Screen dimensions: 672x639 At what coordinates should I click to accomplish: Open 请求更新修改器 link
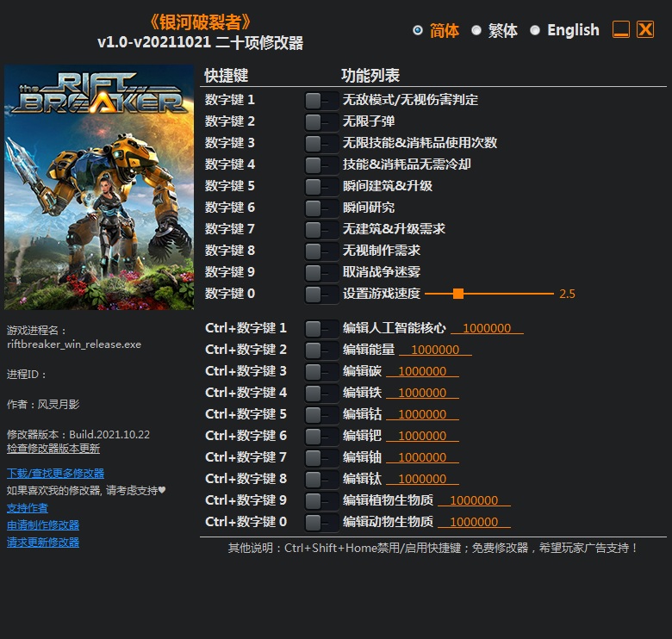[x=43, y=542]
